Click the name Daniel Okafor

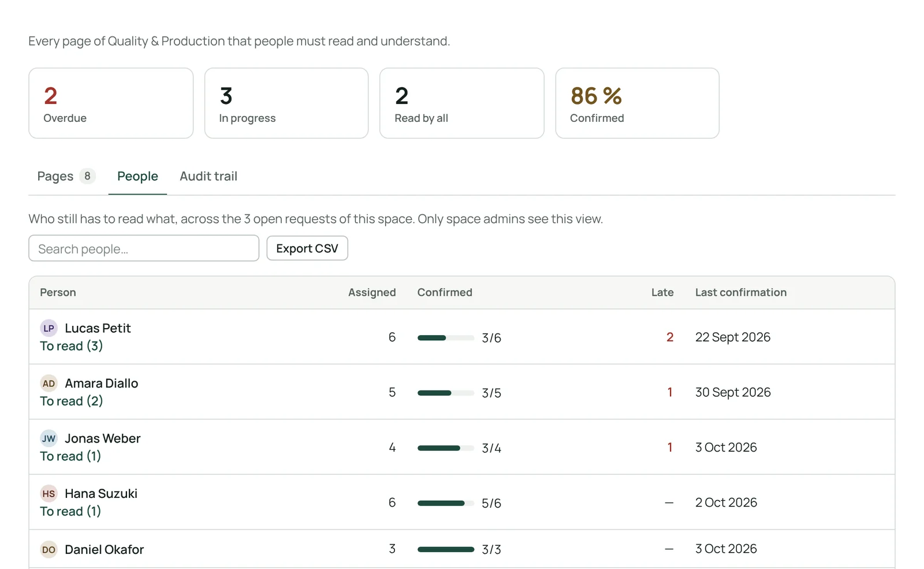click(x=104, y=549)
